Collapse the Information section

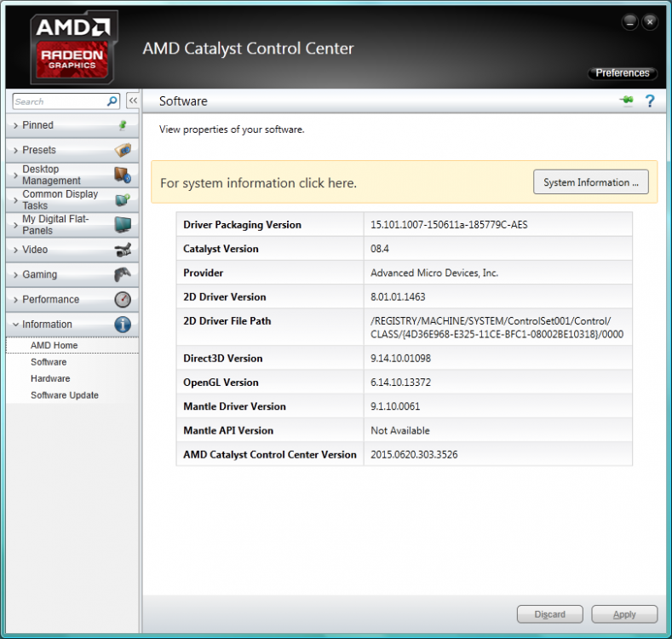point(72,325)
